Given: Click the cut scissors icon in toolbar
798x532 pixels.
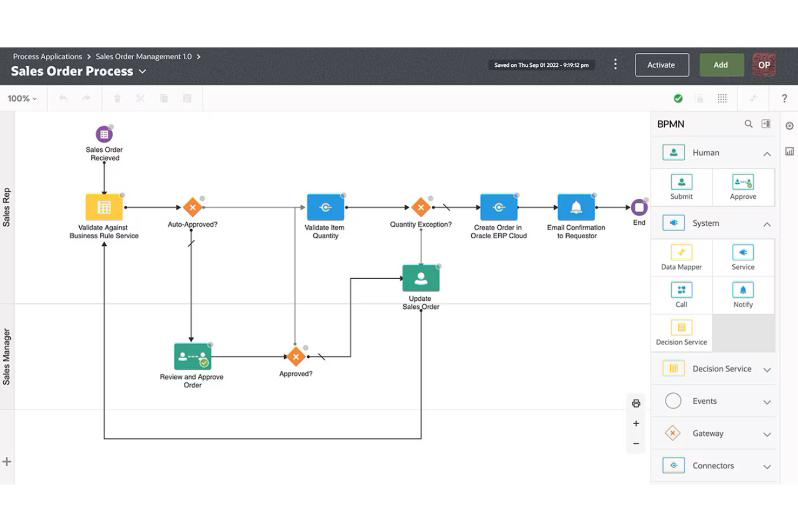Looking at the screenshot, I should [x=140, y=98].
